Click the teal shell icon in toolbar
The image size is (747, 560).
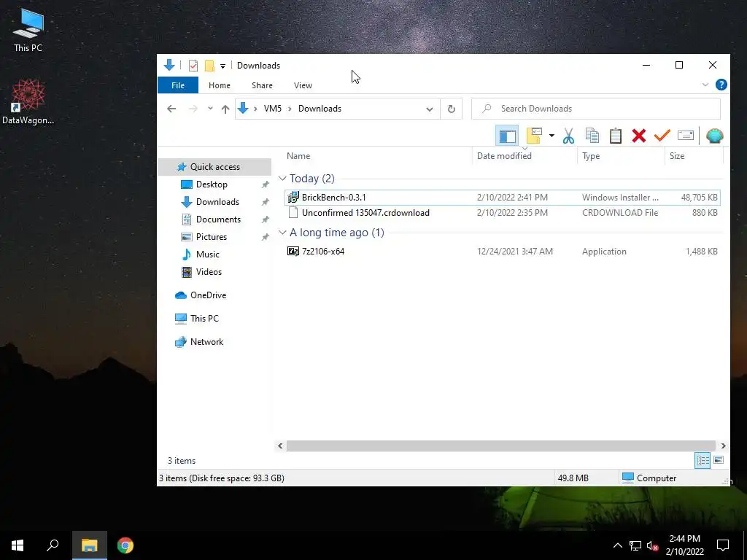(x=714, y=136)
